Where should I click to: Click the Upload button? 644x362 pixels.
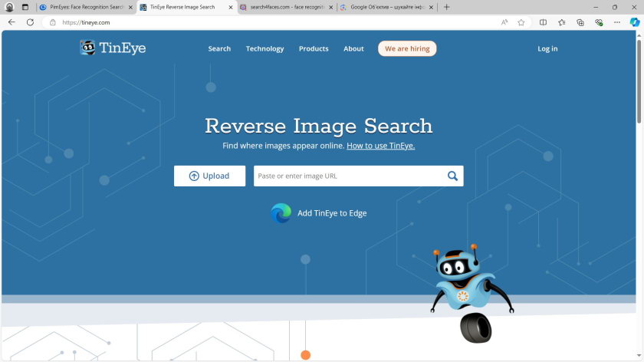click(x=209, y=176)
